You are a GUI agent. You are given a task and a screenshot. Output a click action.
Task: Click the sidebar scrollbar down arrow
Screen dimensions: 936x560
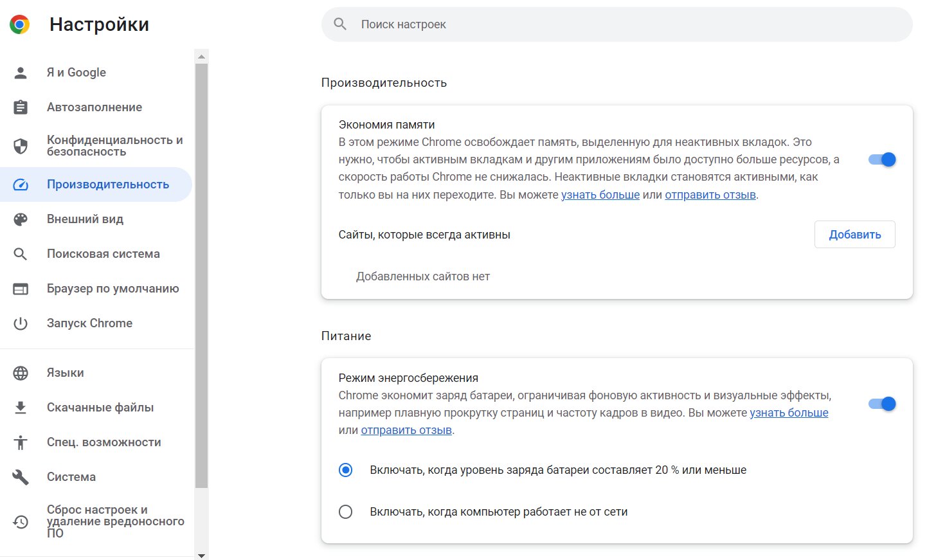(x=201, y=555)
